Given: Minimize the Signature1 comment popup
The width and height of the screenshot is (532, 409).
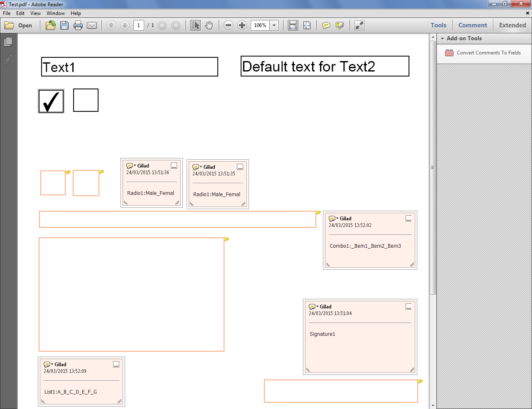Looking at the screenshot, I should pos(409,306).
